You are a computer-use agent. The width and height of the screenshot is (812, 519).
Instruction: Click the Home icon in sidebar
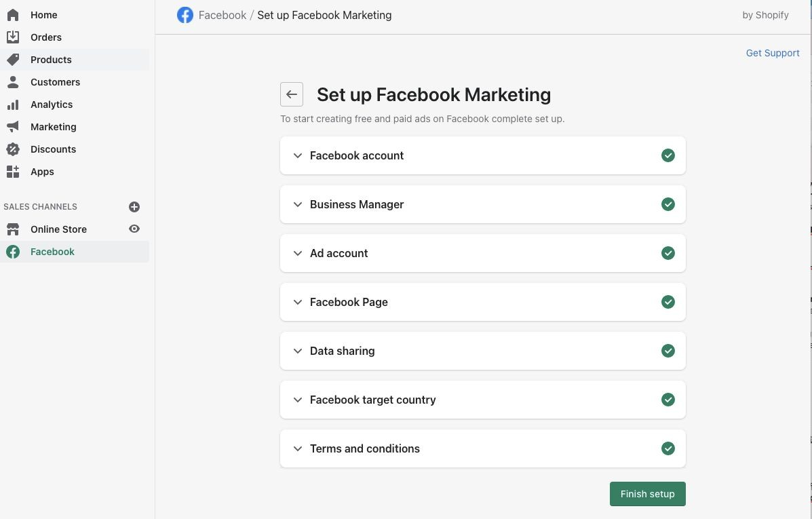13,15
